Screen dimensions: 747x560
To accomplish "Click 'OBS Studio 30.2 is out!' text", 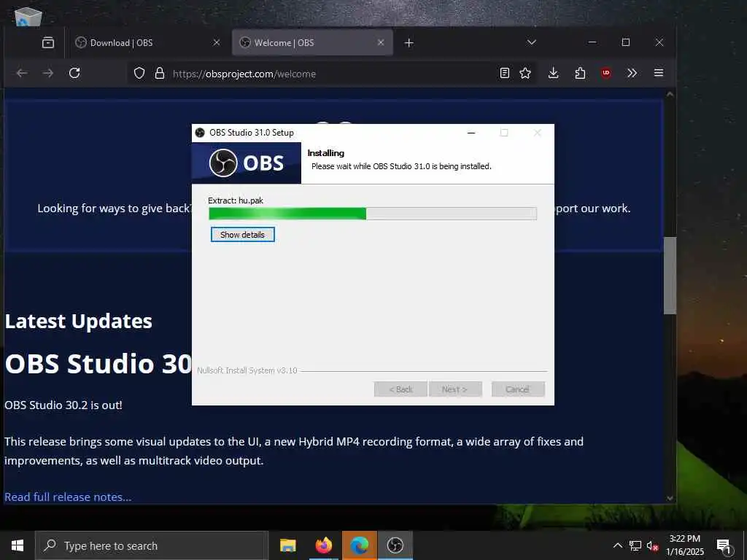I will click(x=63, y=405).
